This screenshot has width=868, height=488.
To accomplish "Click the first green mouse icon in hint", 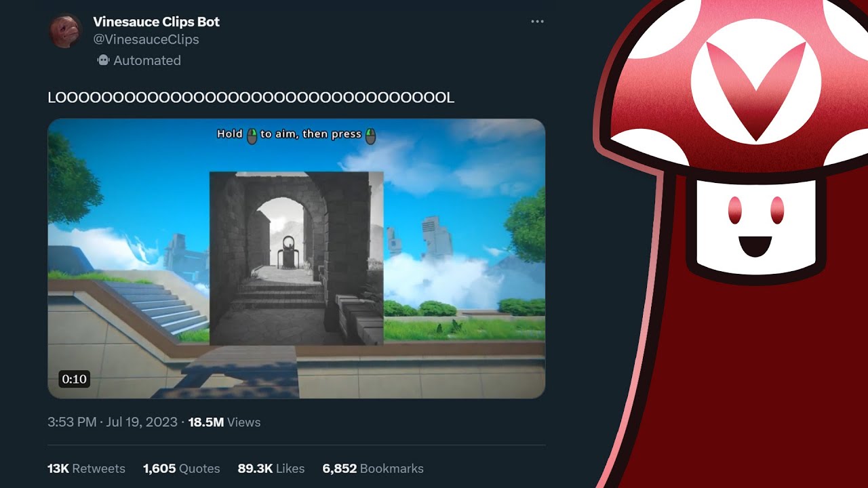I will (252, 135).
